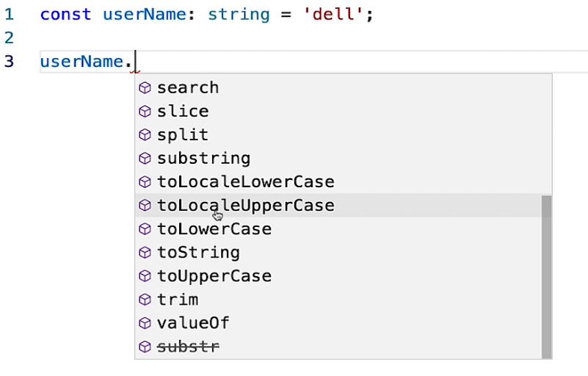Pick the slice completion item
Image resolution: width=588 pixels, height=376 pixels.
[183, 112]
